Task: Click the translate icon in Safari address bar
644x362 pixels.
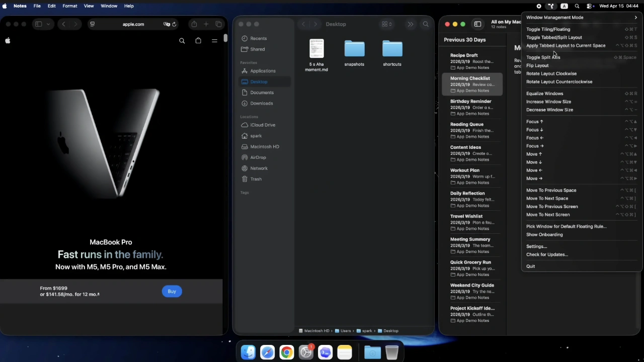Action: pos(166,24)
